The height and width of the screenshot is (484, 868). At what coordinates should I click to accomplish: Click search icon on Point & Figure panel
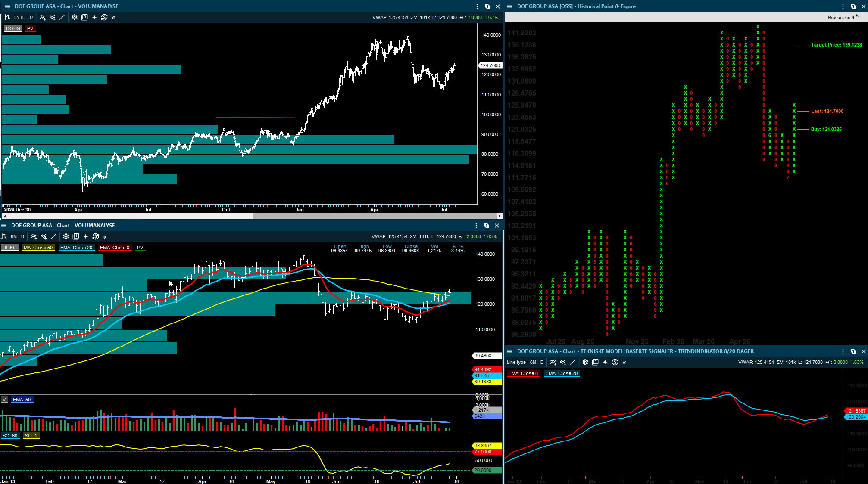click(x=853, y=6)
